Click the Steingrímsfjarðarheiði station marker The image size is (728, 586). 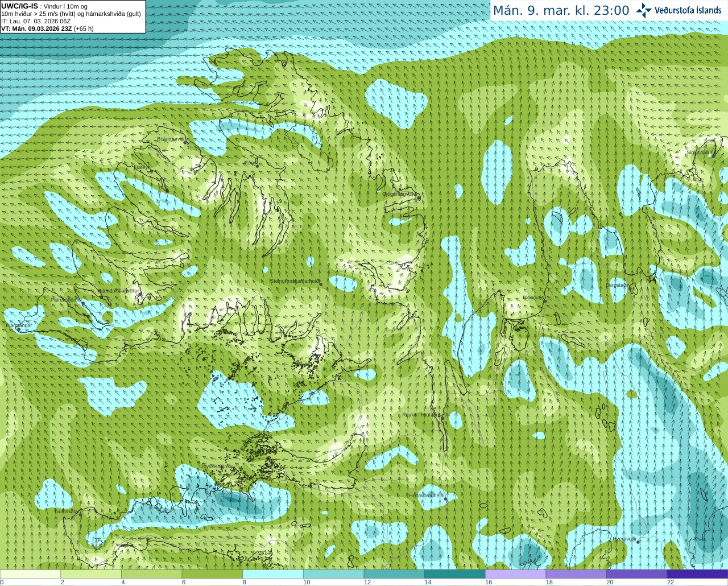tap(321, 284)
